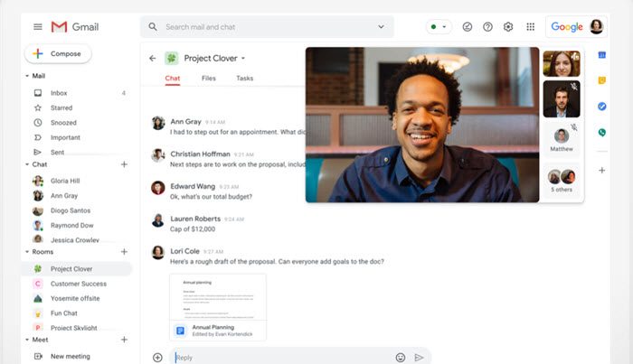Send the message with the send arrow
The image size is (633, 364).
click(x=419, y=358)
